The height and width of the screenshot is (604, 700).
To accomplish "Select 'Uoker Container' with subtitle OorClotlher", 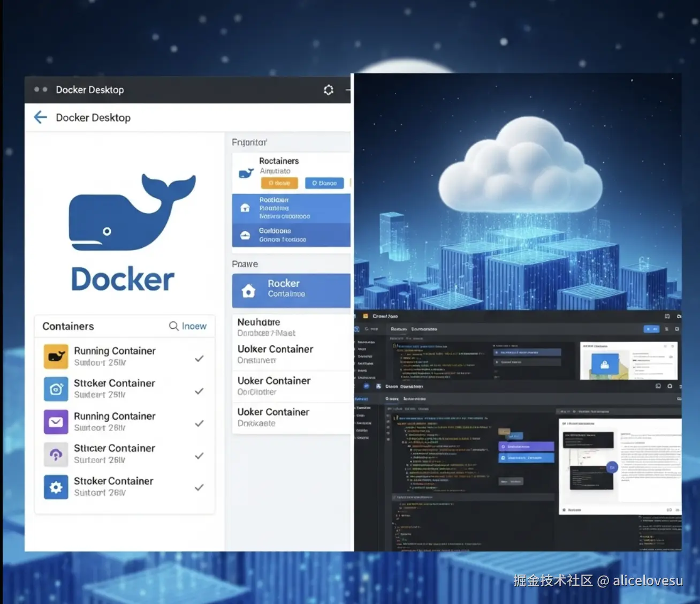I will [291, 386].
